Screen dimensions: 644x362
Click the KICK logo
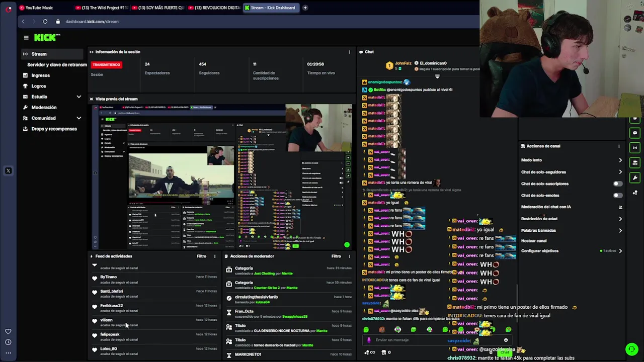[x=47, y=38]
